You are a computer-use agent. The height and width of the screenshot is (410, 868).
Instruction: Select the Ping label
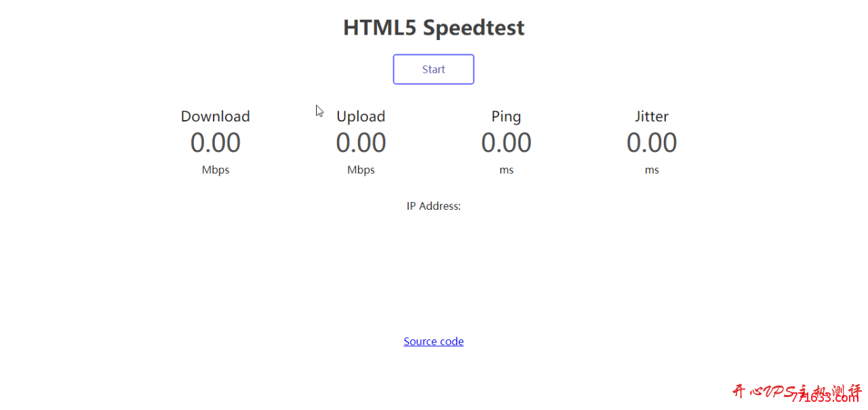tap(507, 117)
